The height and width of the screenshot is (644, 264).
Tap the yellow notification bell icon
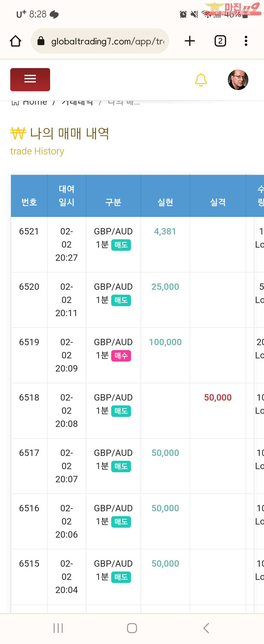click(x=201, y=80)
